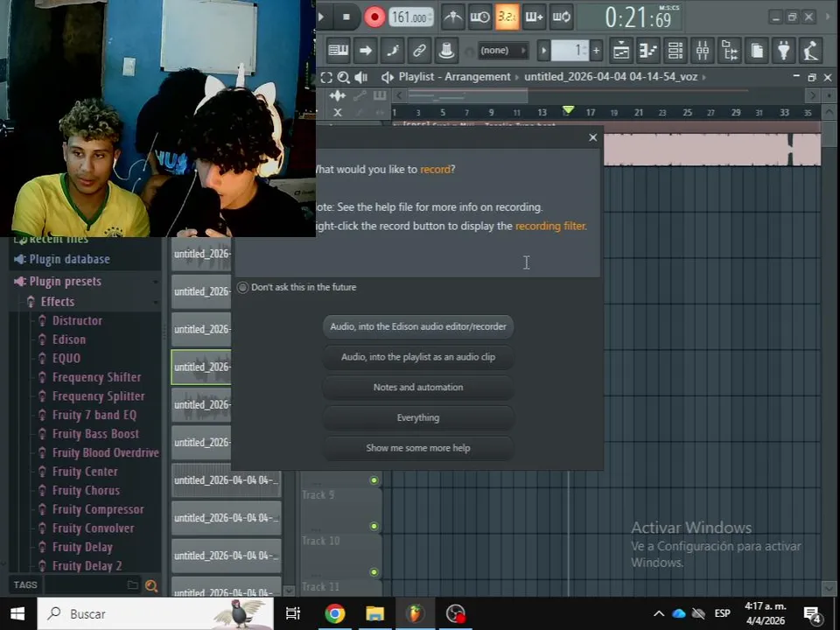
Task: Follow the orange 'record' link
Action: click(x=435, y=169)
